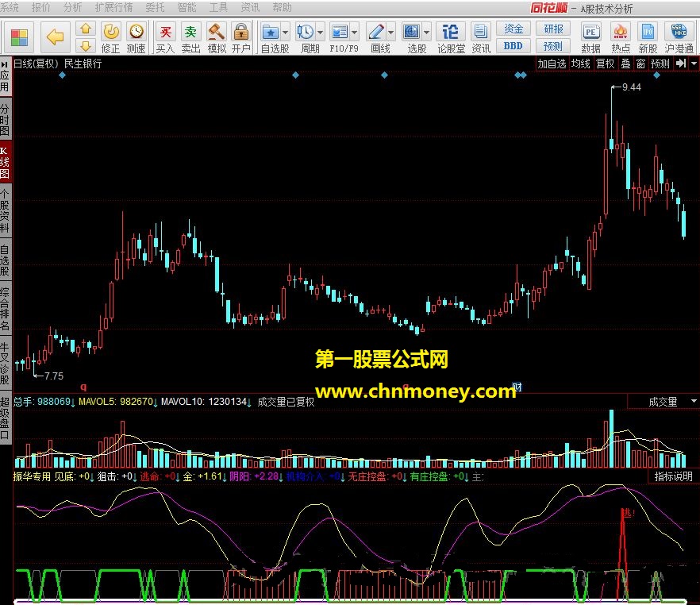Open the 帮助 menu

pyautogui.click(x=282, y=7)
